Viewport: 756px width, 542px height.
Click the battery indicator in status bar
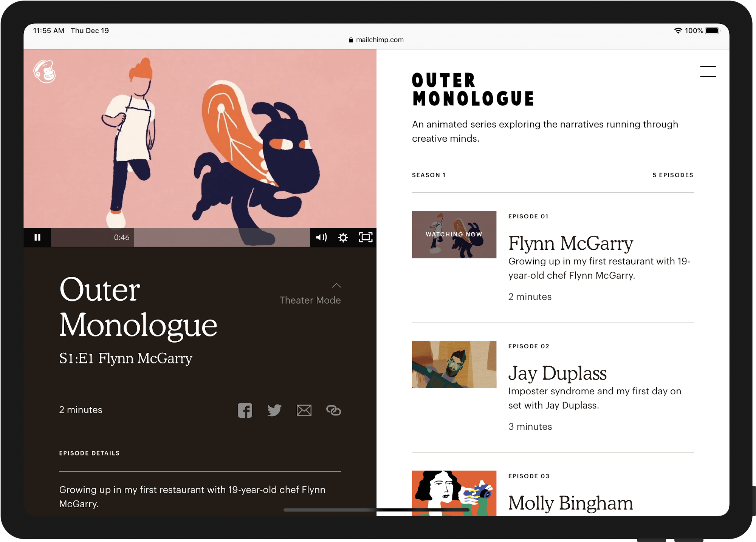713,31
